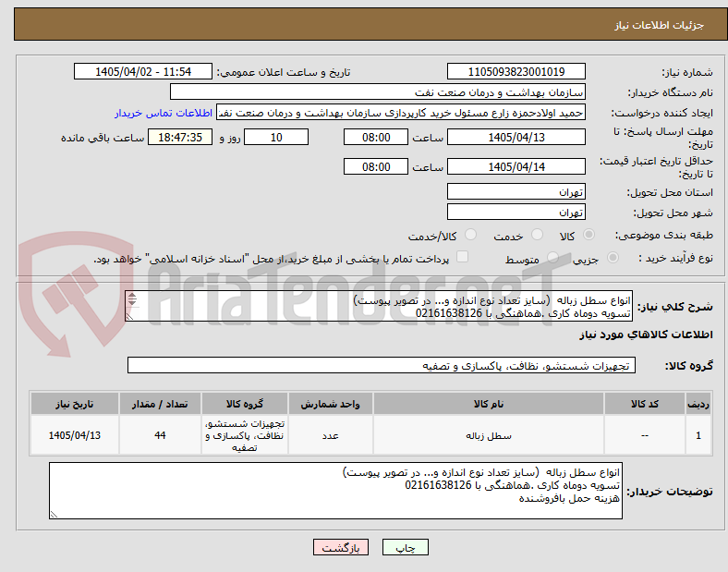Click the delivery province field تهران
This screenshot has width=728, height=572.
[x=516, y=192]
